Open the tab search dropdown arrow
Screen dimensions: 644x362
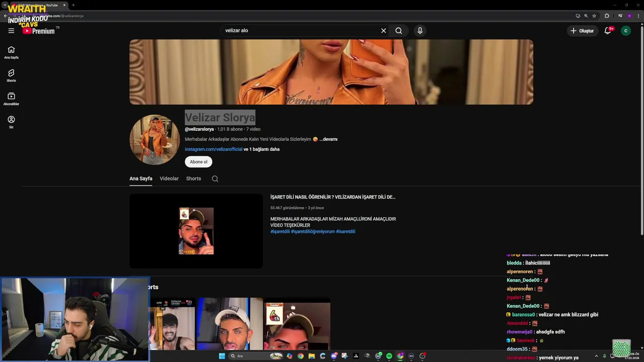coord(5,5)
